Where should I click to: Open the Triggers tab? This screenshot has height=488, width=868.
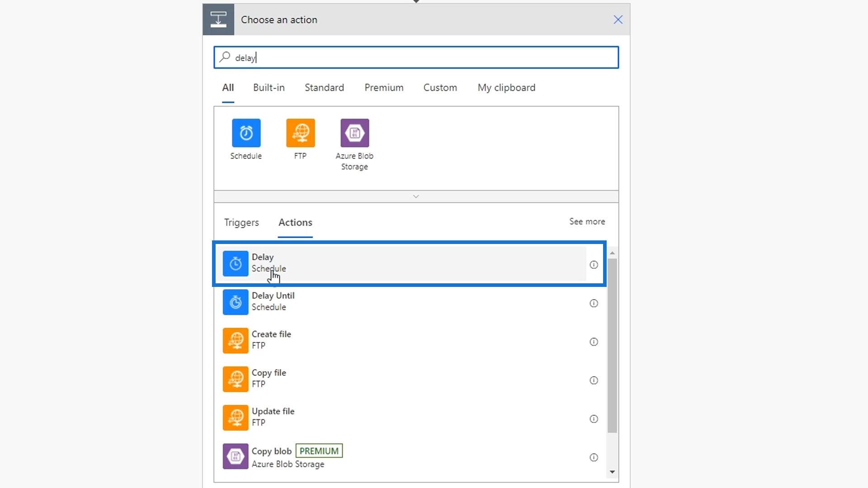[241, 222]
